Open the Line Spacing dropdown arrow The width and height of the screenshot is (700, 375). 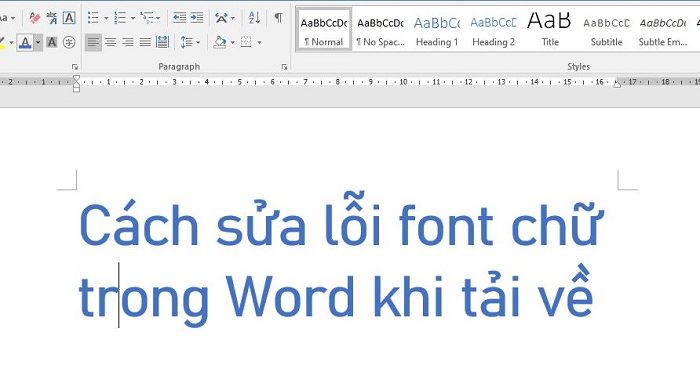click(198, 43)
